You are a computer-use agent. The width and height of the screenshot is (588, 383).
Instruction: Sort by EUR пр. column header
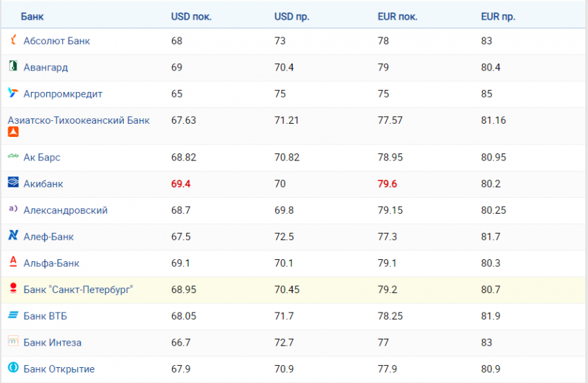tap(498, 17)
